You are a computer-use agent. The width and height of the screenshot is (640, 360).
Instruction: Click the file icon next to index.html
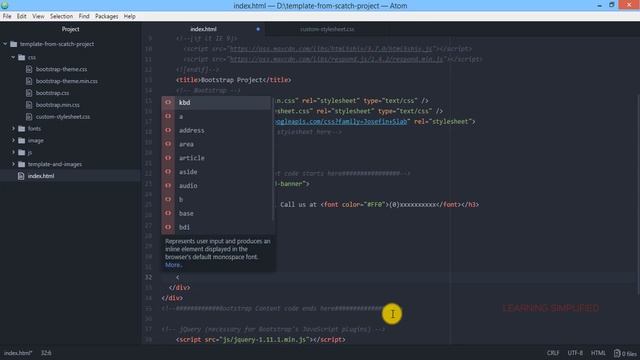pyautogui.click(x=21, y=176)
